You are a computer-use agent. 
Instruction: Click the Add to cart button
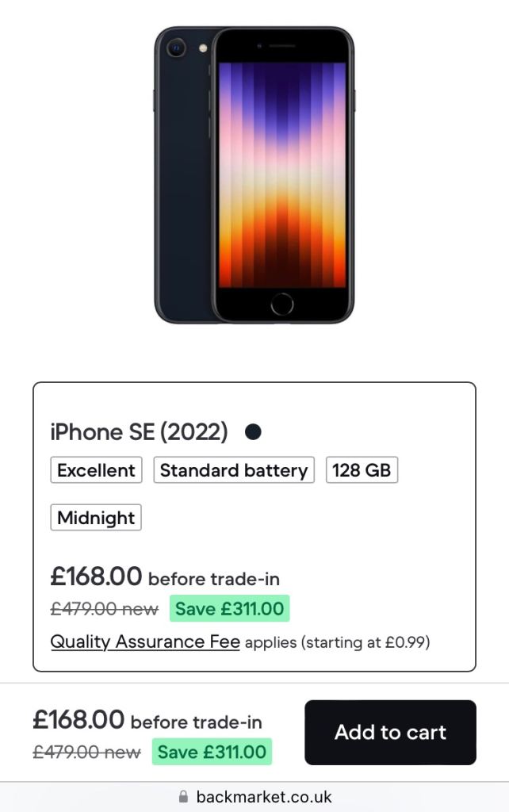pos(390,732)
